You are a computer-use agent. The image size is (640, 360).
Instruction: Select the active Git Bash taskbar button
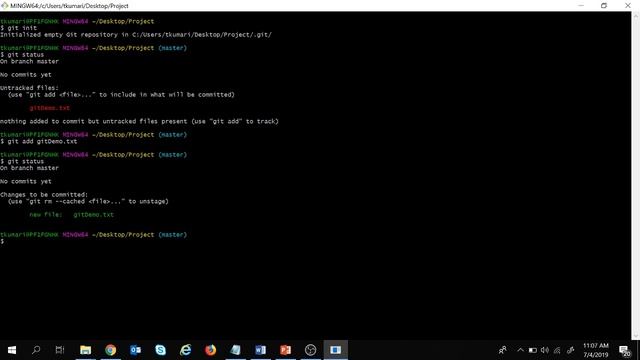click(336, 350)
